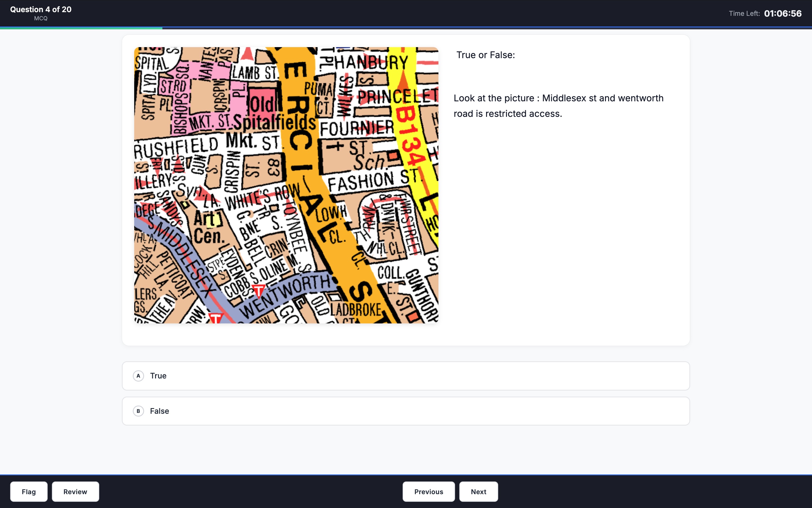Image resolution: width=812 pixels, height=508 pixels.
Task: Click the 'Time Left:' label
Action: coord(744,14)
